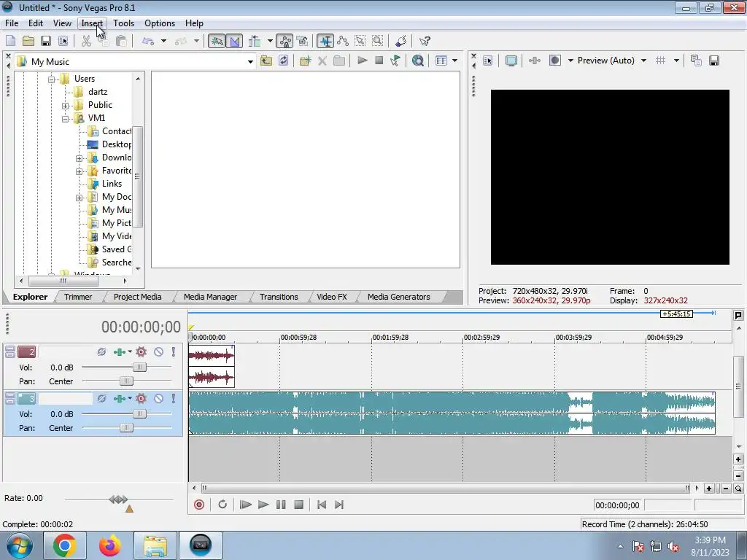Viewport: 747px width, 560px height.
Task: Select the Envelope Edit tool
Action: click(343, 42)
